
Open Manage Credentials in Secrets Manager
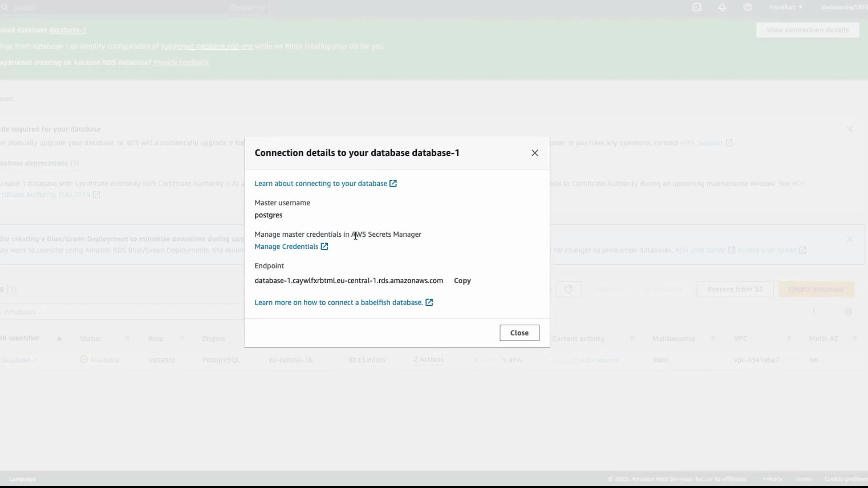tap(287, 246)
